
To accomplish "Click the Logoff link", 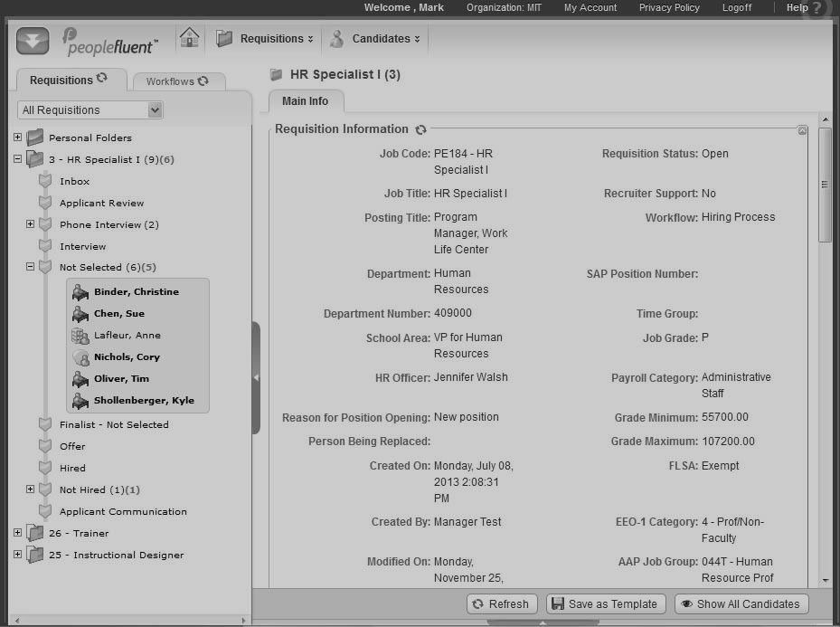I will pyautogui.click(x=736, y=7).
